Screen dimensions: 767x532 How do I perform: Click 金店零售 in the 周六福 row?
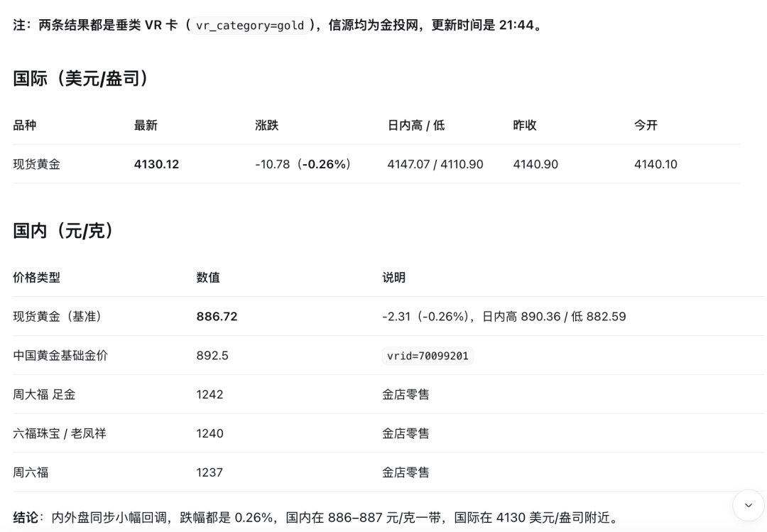point(406,472)
